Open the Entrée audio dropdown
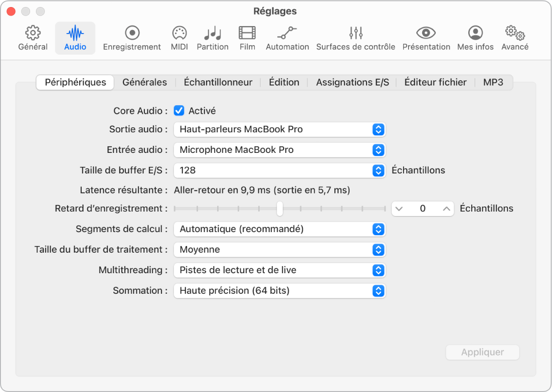 tap(279, 150)
